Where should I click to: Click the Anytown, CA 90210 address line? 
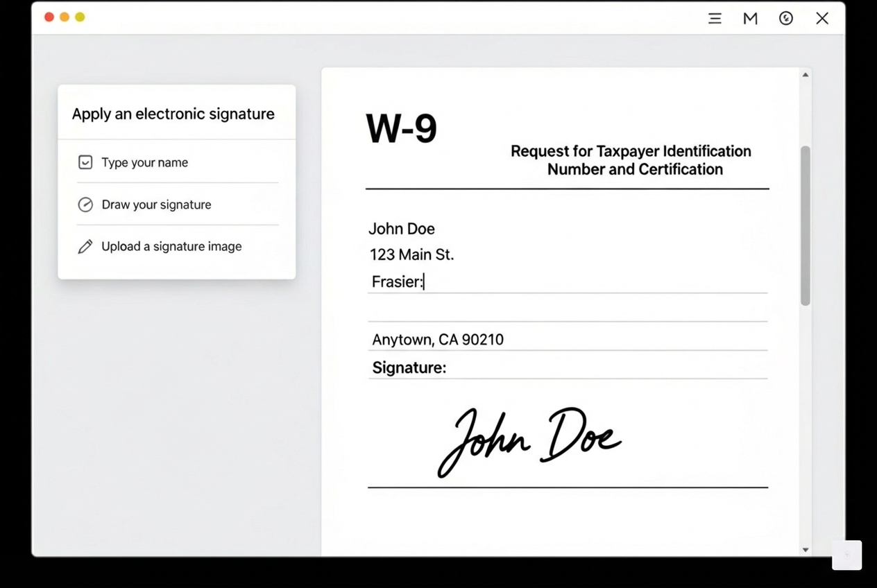[x=438, y=339]
